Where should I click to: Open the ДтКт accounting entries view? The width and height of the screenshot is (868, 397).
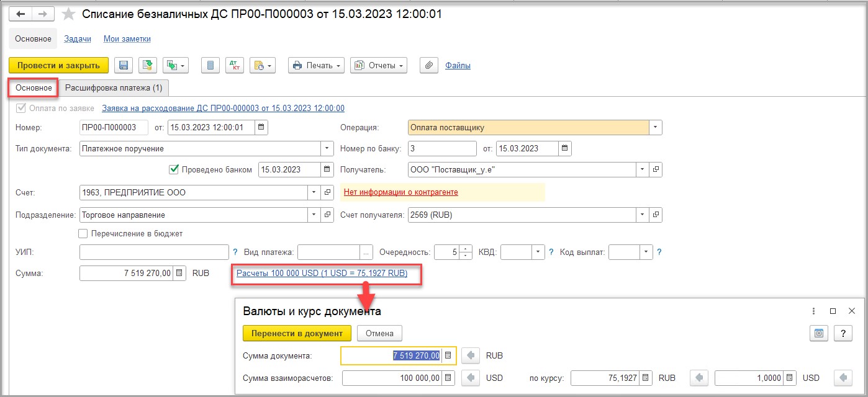234,65
